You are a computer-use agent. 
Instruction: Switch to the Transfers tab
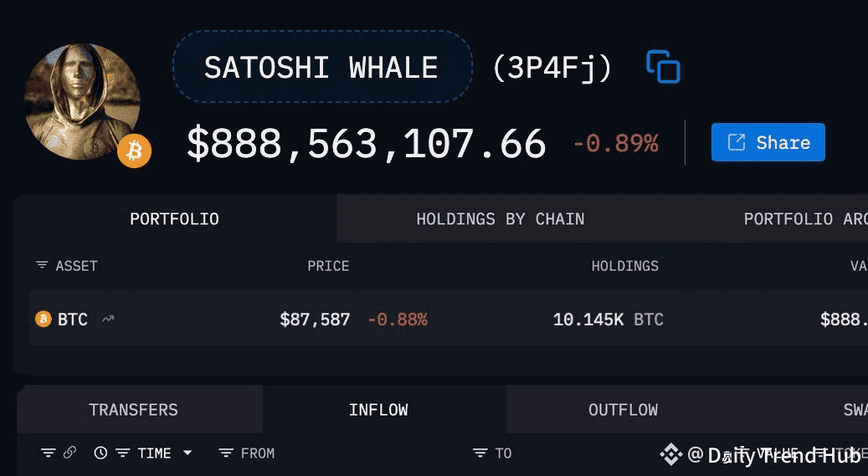tap(133, 410)
